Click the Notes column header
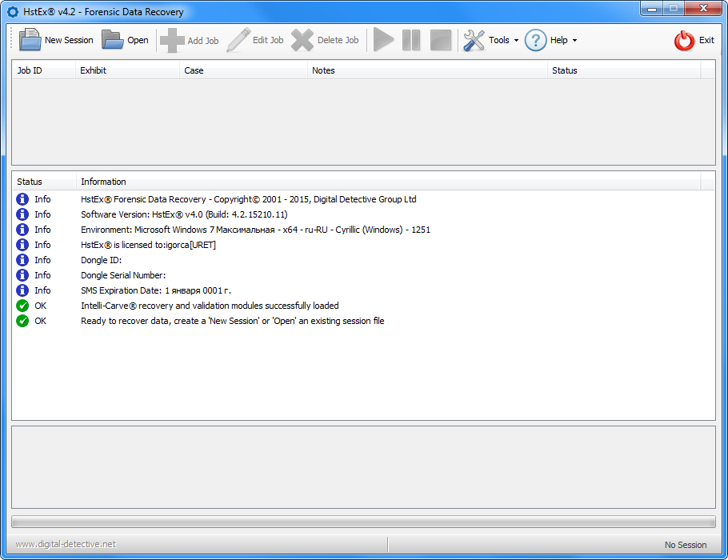Viewport: 728px width, 560px height. (x=427, y=70)
